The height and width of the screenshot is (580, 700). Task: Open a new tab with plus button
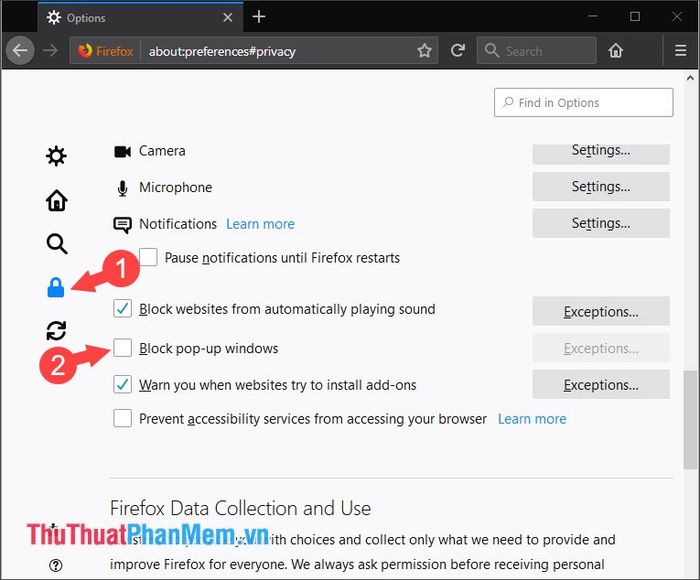(x=259, y=17)
